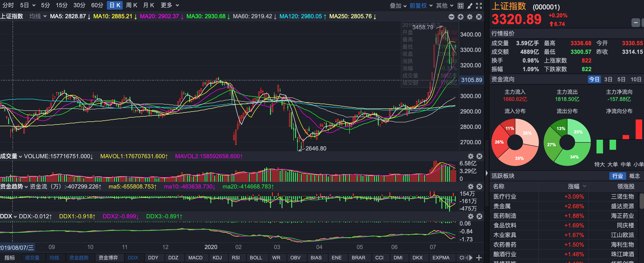Open the 其他 options dropdown
644x263 pixels.
[x=445, y=6]
